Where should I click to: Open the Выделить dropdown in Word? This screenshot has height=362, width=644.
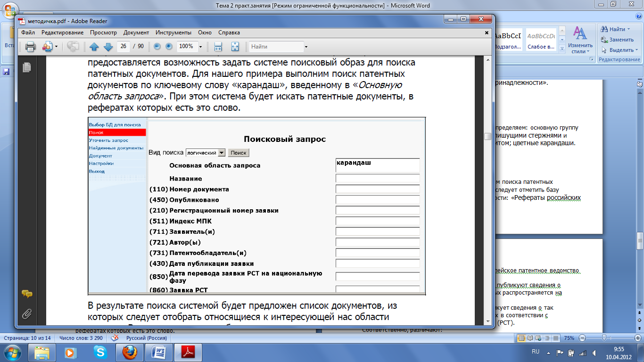click(619, 50)
